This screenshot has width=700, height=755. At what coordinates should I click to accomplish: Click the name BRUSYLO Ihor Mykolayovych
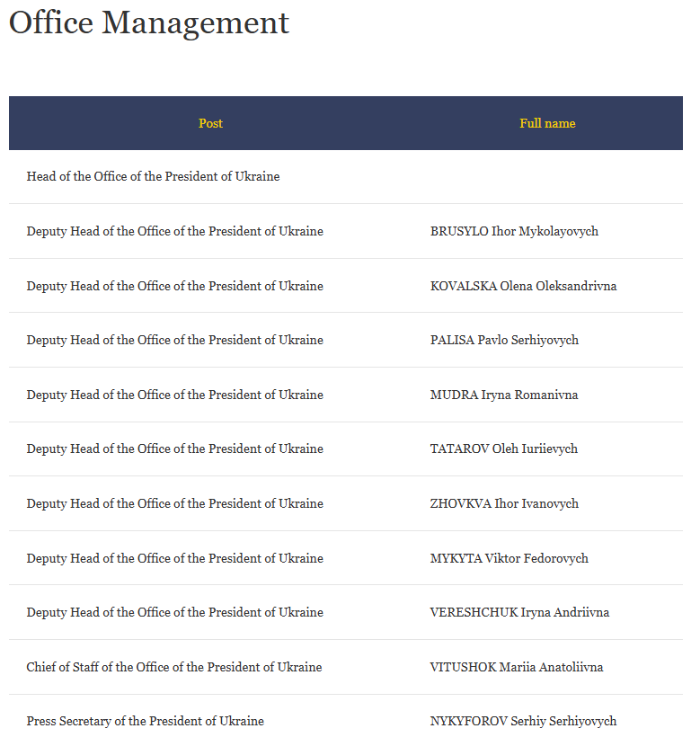514,232
